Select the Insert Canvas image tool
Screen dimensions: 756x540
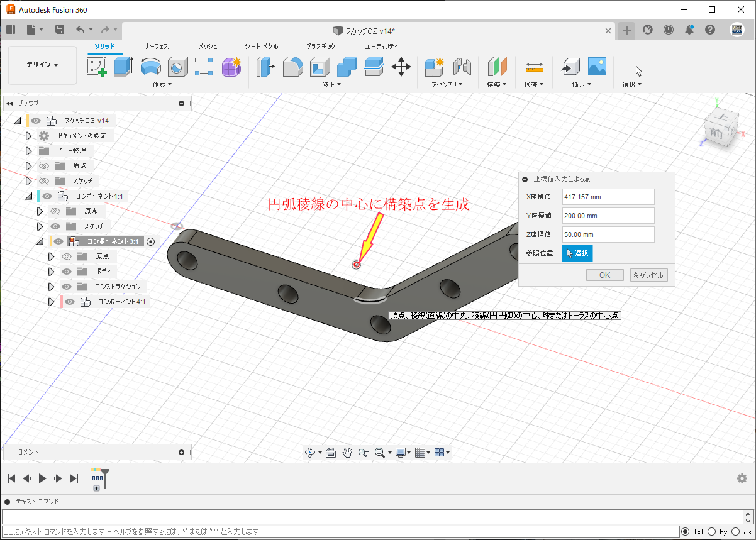[x=596, y=67]
